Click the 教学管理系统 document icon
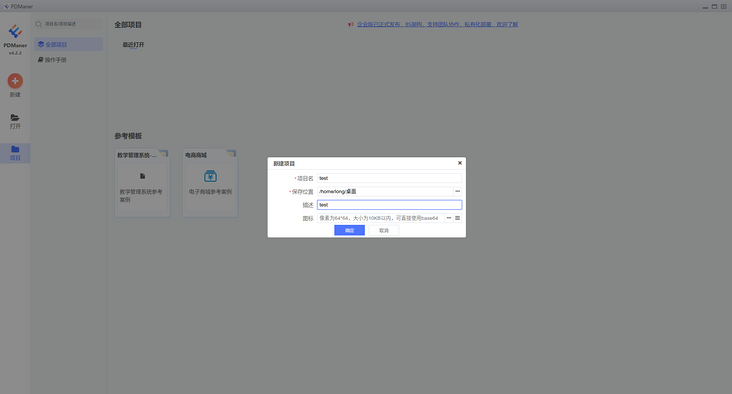The width and height of the screenshot is (732, 394). [142, 176]
